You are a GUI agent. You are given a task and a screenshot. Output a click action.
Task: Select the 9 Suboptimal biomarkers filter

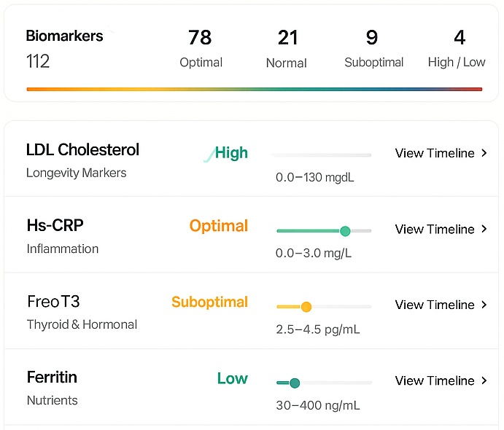(x=373, y=48)
